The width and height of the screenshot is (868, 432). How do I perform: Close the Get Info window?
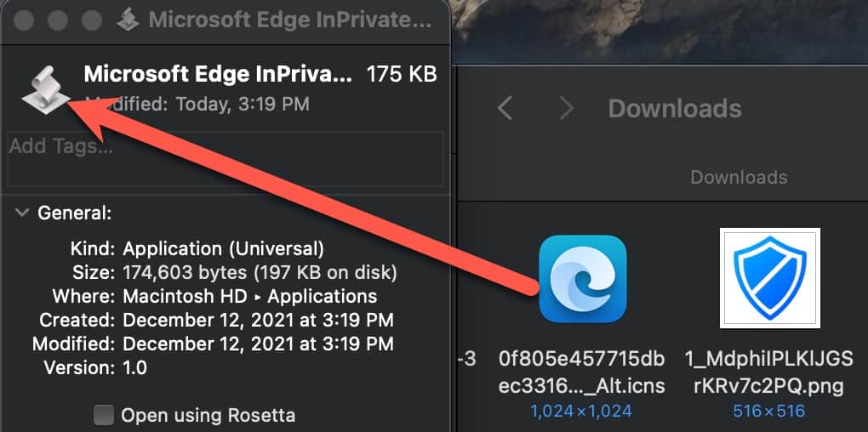(x=22, y=20)
